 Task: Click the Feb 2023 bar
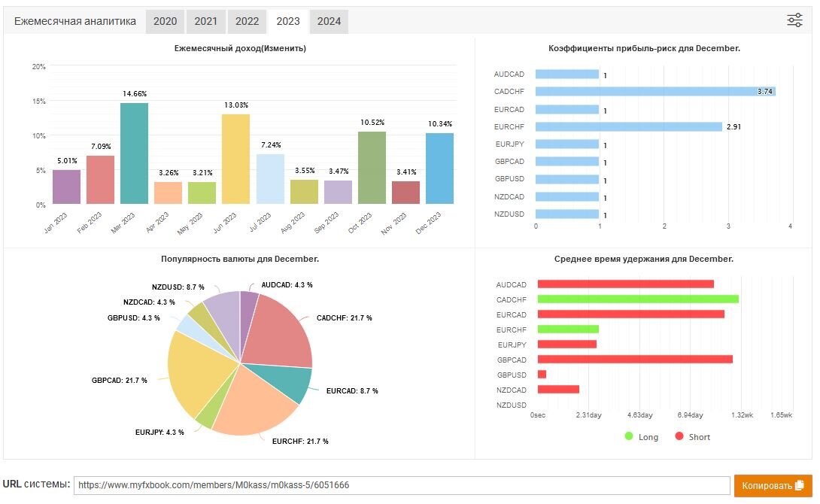click(x=100, y=179)
